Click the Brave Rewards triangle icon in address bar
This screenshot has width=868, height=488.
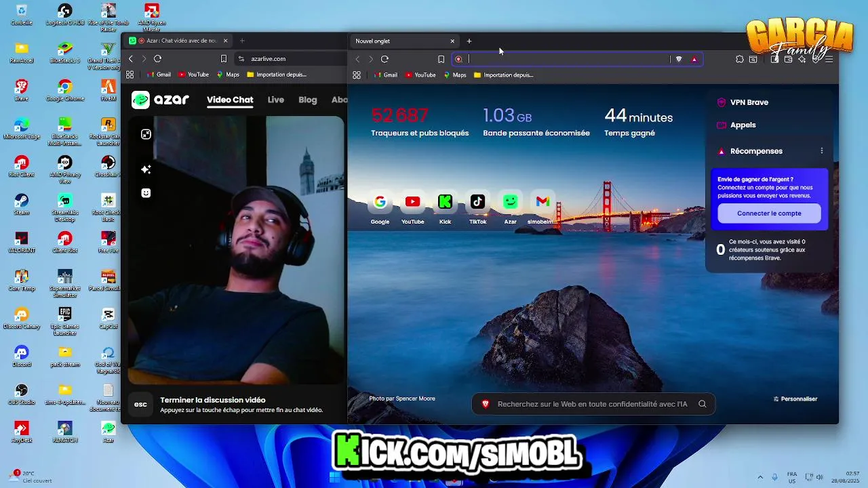coord(694,59)
